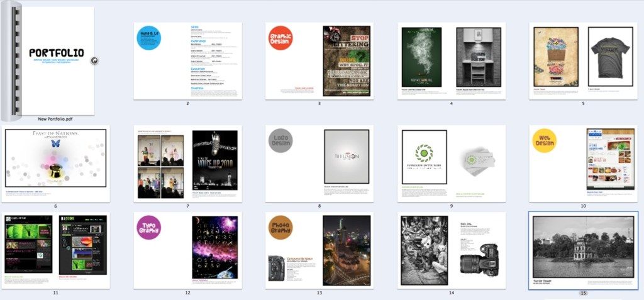The height and width of the screenshot is (300, 644).
Task: Select the Graphic Design title page 3
Action: coord(319,61)
